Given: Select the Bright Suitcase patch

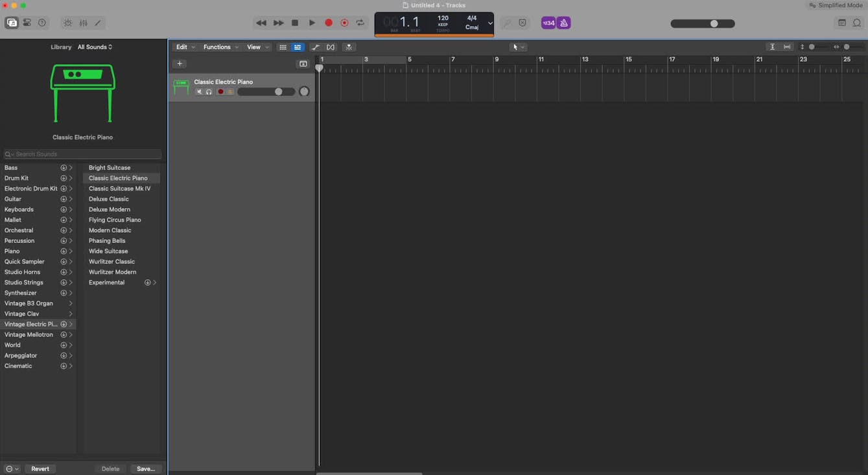Looking at the screenshot, I should pyautogui.click(x=110, y=168).
